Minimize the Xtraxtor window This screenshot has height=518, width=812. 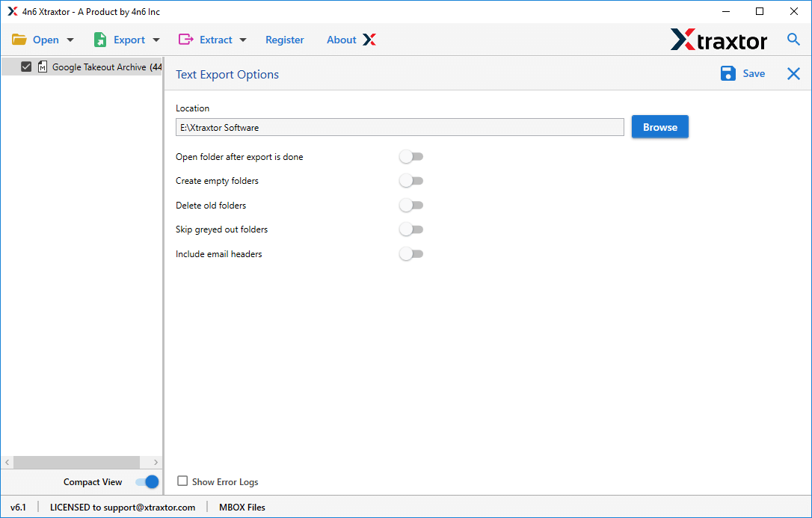tap(725, 11)
